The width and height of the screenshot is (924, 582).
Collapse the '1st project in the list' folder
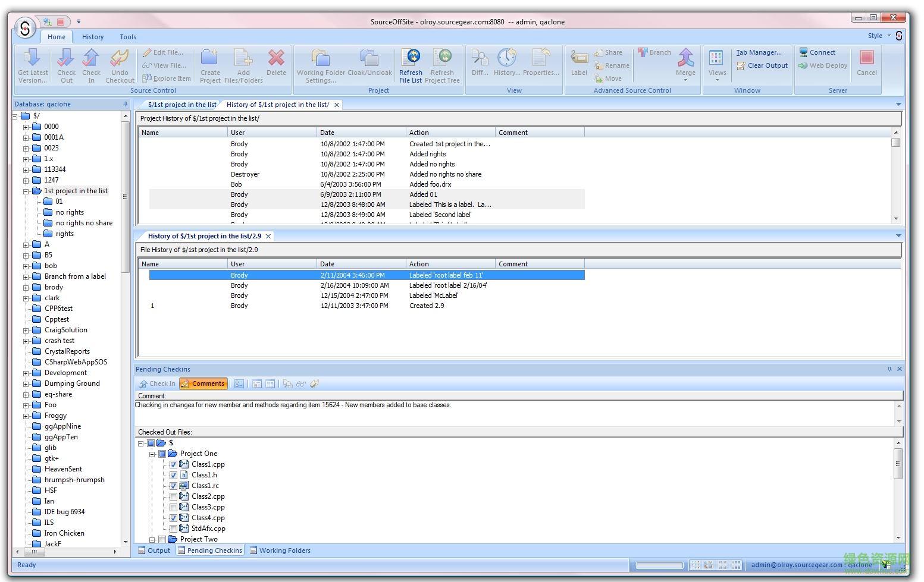[x=26, y=191]
